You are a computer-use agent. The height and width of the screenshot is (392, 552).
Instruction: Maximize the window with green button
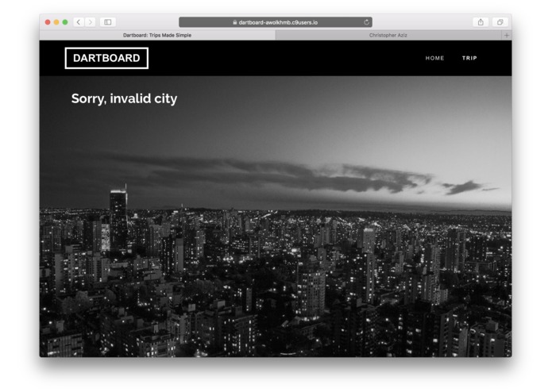pos(65,22)
